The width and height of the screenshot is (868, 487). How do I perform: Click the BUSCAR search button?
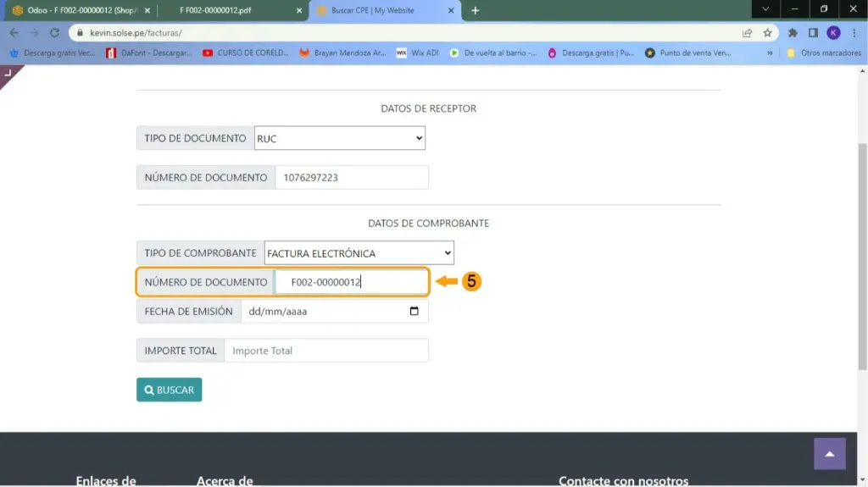169,390
